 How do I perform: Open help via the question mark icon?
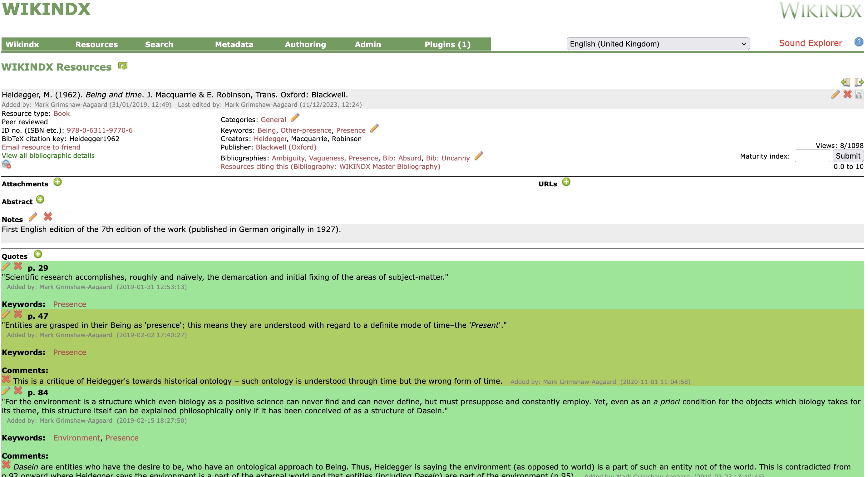click(x=859, y=42)
